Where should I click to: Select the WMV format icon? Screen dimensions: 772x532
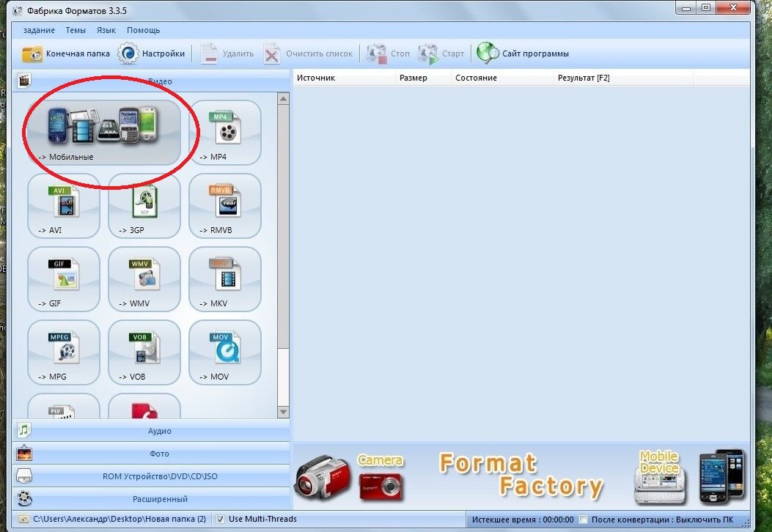pyautogui.click(x=144, y=279)
